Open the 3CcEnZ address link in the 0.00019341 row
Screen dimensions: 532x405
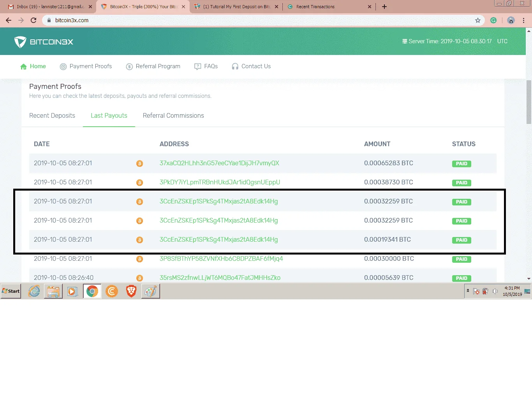click(x=218, y=239)
